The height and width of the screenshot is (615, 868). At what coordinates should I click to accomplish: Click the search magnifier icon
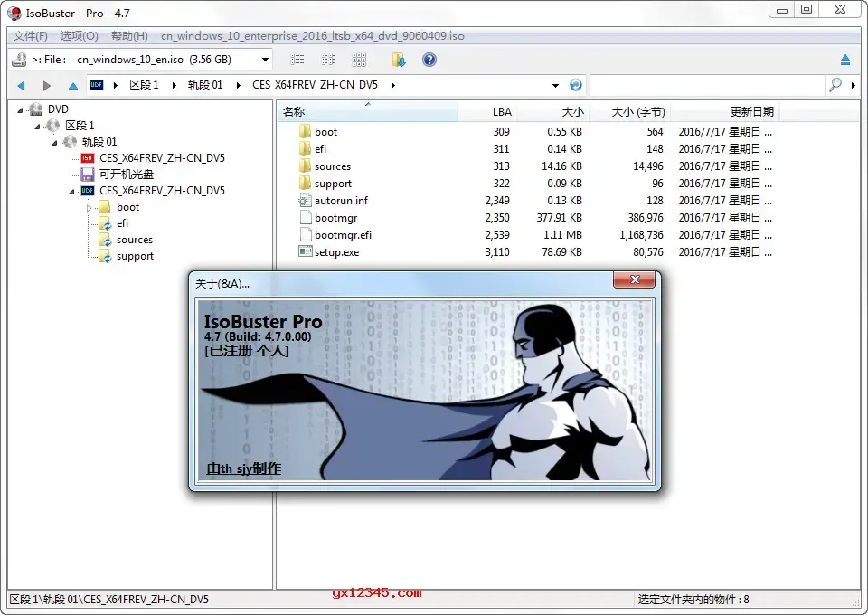(835, 85)
